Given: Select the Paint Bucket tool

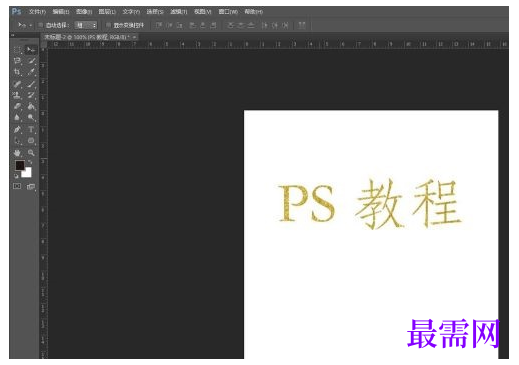Looking at the screenshot, I should tap(31, 106).
